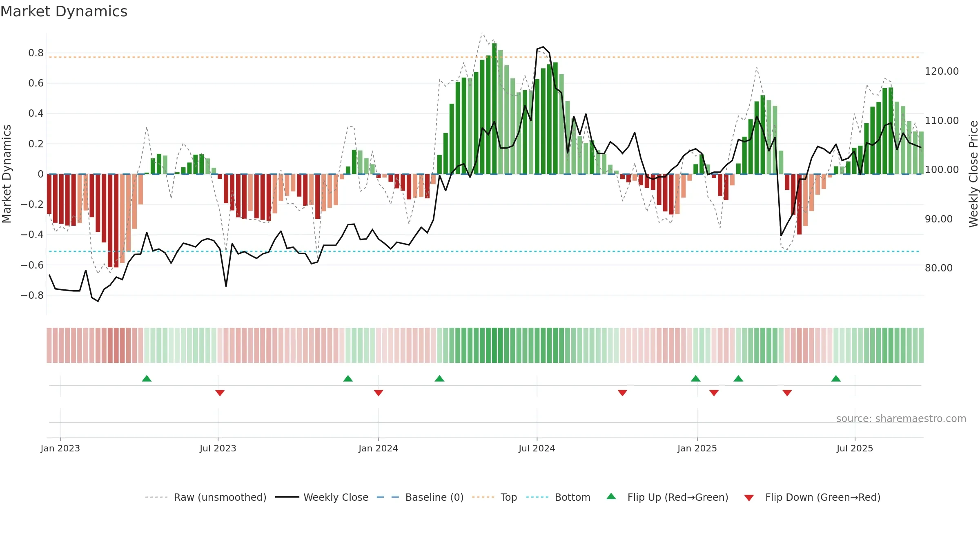Click the Flip Down marker at Jul 2023
This screenshot has height=551, width=980.
[220, 393]
